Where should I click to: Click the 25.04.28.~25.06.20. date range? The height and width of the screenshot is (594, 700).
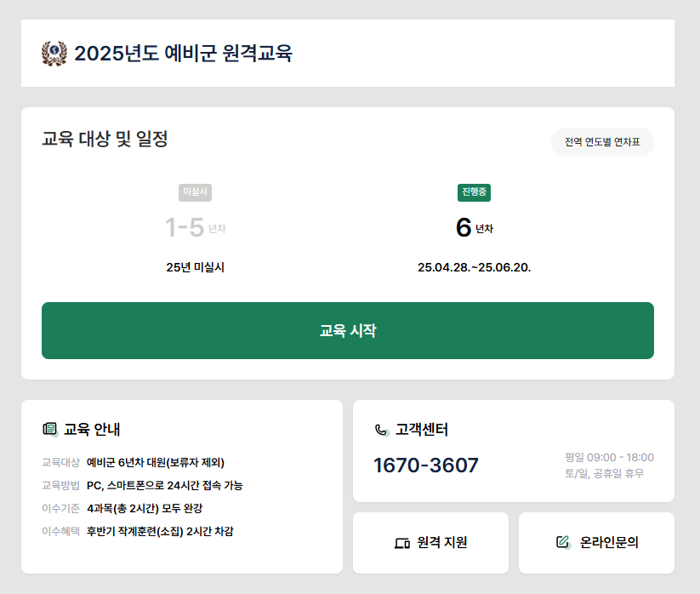point(476,265)
